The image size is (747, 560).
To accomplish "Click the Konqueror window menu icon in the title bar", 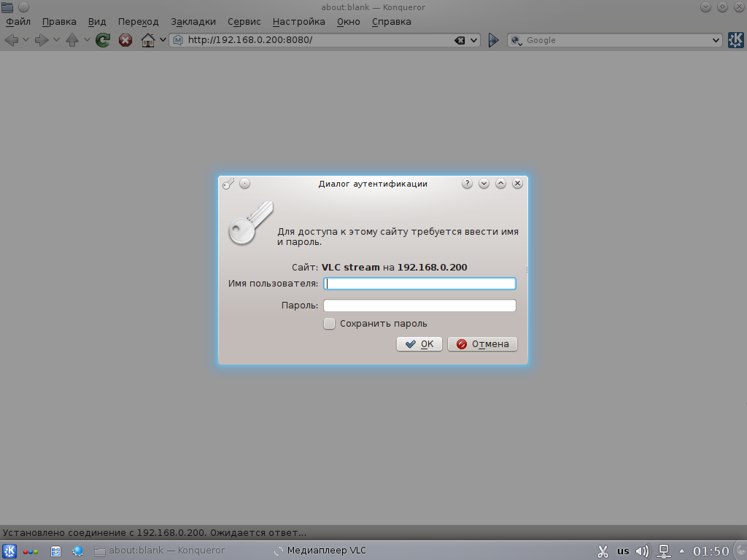I will 7,7.
